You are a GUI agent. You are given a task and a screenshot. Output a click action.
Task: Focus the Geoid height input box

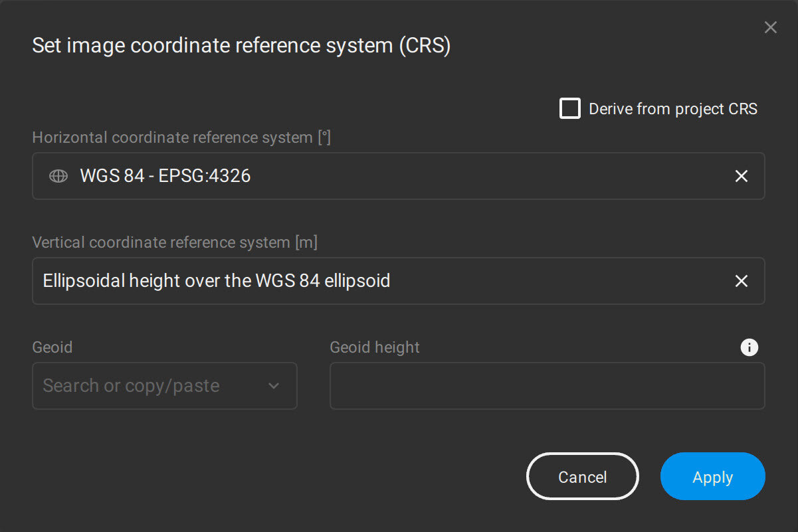[547, 386]
